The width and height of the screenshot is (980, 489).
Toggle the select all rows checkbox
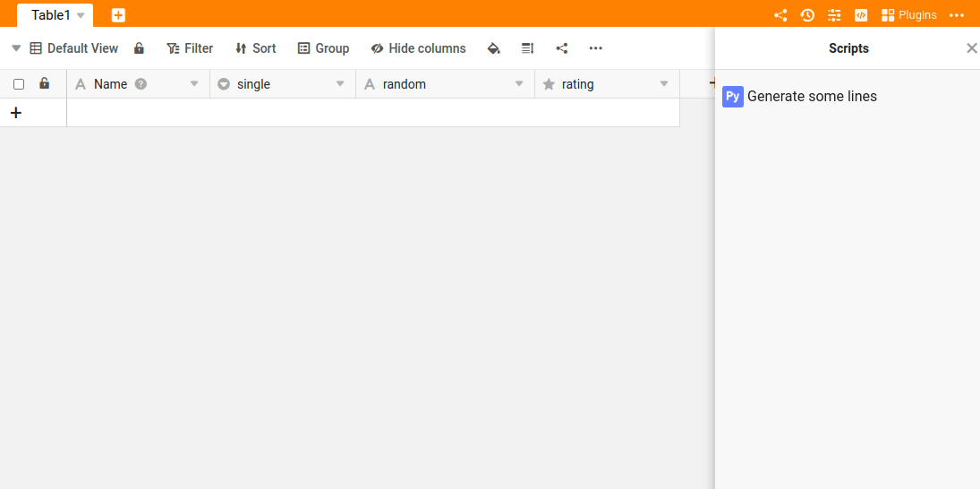[19, 84]
